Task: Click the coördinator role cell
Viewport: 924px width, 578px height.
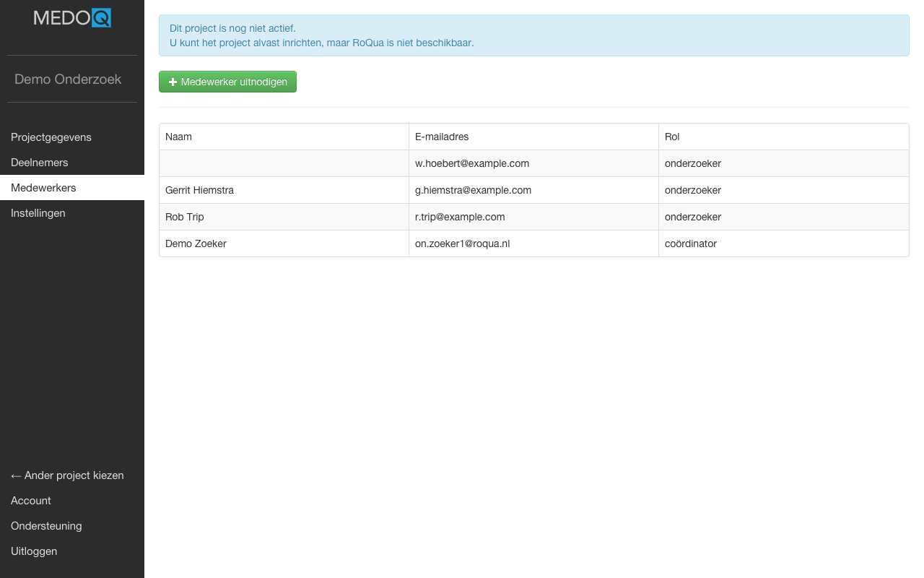Action: pos(691,243)
